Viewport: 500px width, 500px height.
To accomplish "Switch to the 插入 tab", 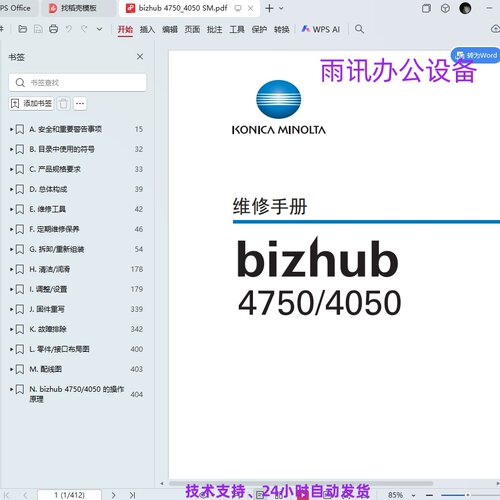I will 147,29.
